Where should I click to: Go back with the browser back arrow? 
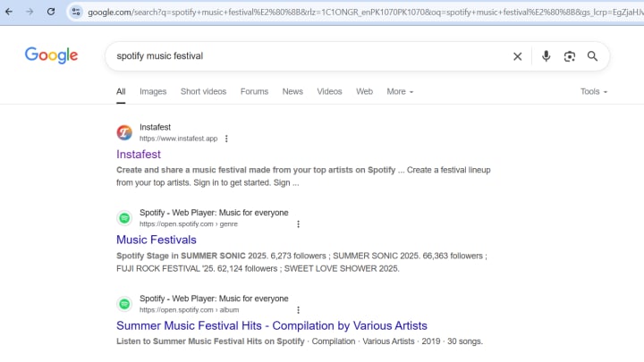[9, 12]
